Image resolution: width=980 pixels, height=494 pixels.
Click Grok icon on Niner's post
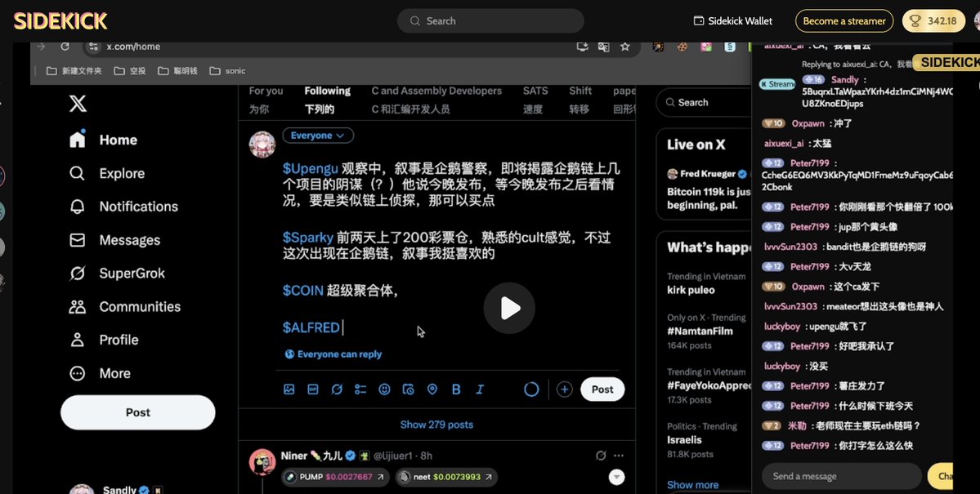coord(601,456)
